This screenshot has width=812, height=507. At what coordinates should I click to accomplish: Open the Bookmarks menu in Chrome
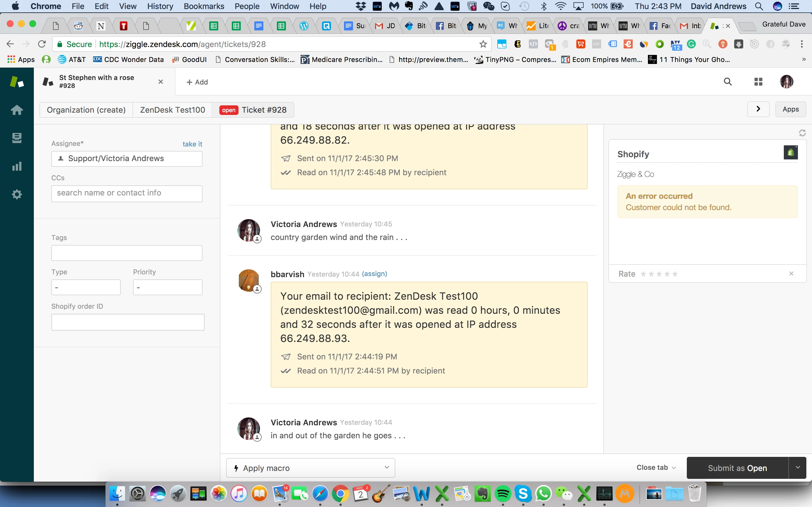coord(204,6)
